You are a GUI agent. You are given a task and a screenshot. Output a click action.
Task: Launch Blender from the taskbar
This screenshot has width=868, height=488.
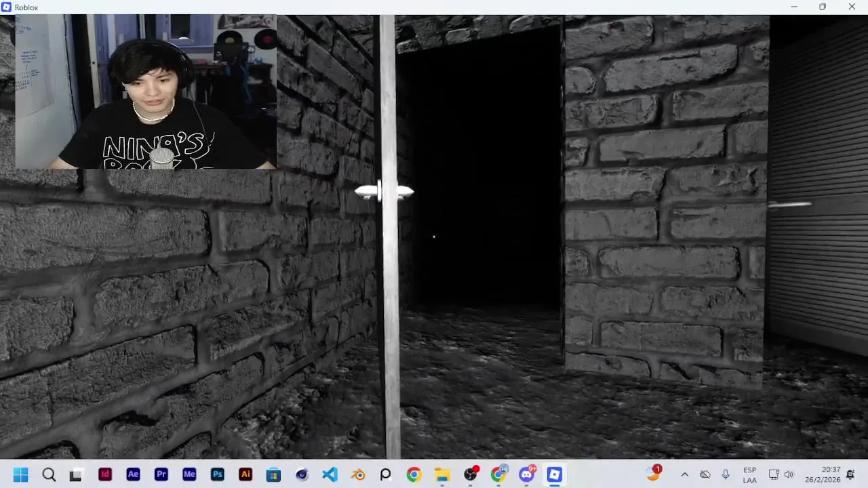[x=358, y=474]
